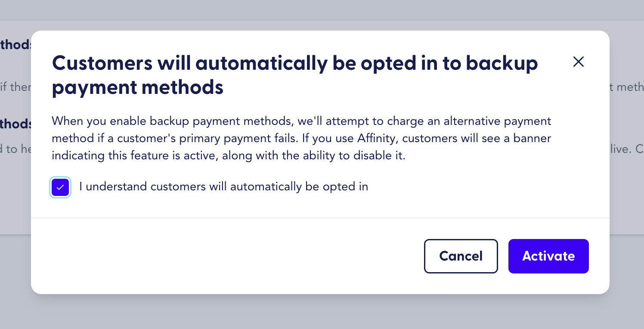644x329 pixels.
Task: Click the label text next to the checkbox
Action: click(223, 187)
